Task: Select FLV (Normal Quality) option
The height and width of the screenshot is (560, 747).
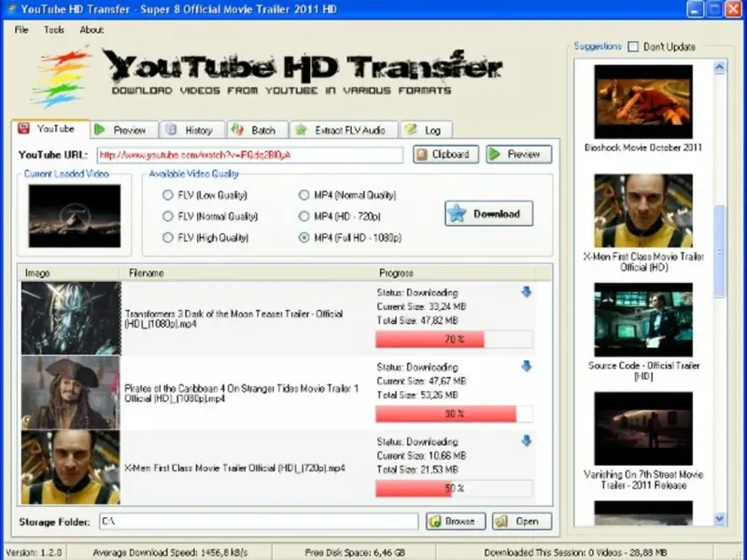Action: coord(168,217)
